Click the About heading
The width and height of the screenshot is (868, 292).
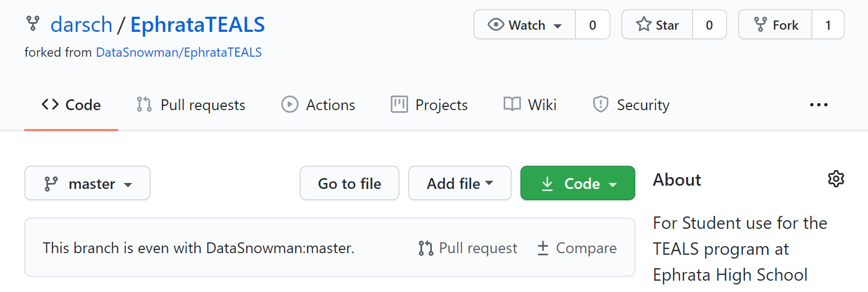point(677,180)
